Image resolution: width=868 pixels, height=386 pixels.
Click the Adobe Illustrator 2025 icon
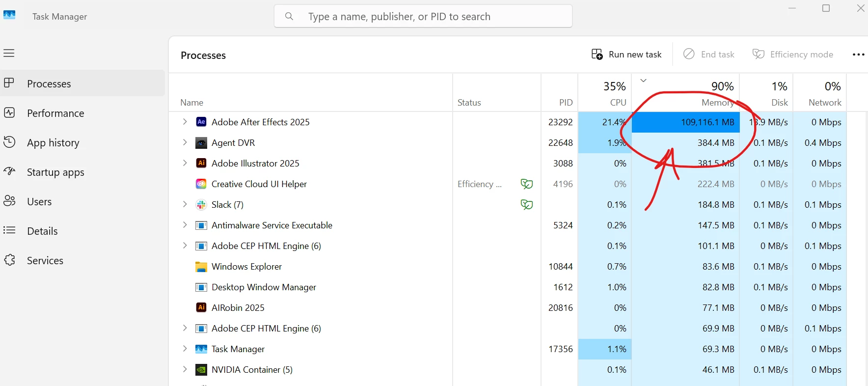click(201, 163)
